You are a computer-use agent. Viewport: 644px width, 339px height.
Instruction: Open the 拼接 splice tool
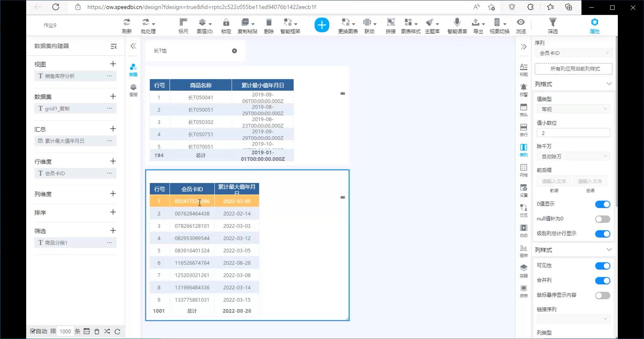[x=391, y=25]
